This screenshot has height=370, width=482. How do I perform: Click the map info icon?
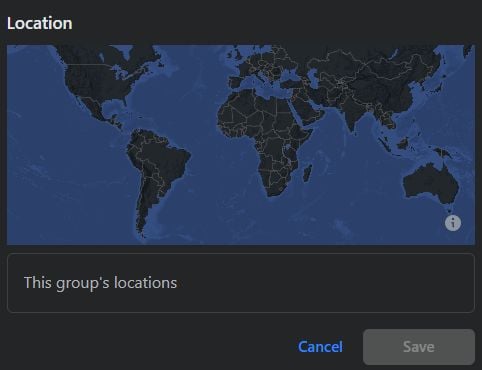point(453,223)
